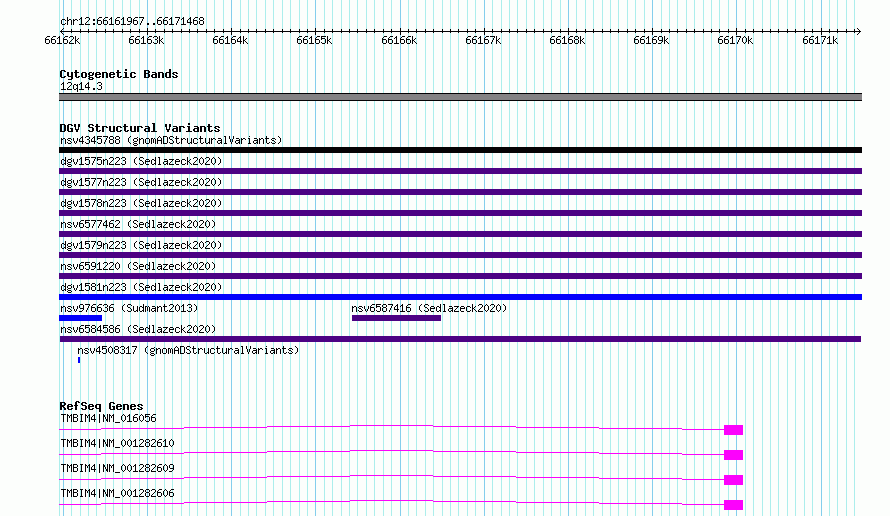Click the magenta exon of TMBIM4|NM_016056
This screenshot has height=516, width=890.
tap(733, 430)
